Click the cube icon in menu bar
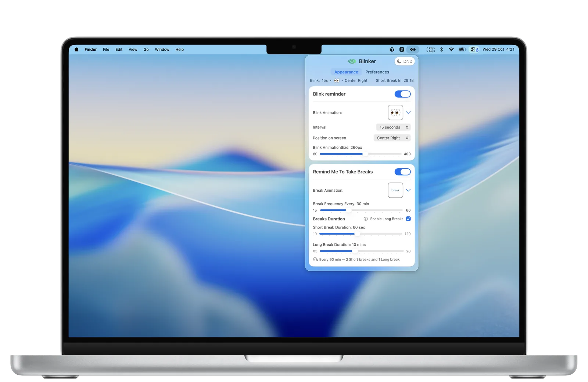 [392, 49]
